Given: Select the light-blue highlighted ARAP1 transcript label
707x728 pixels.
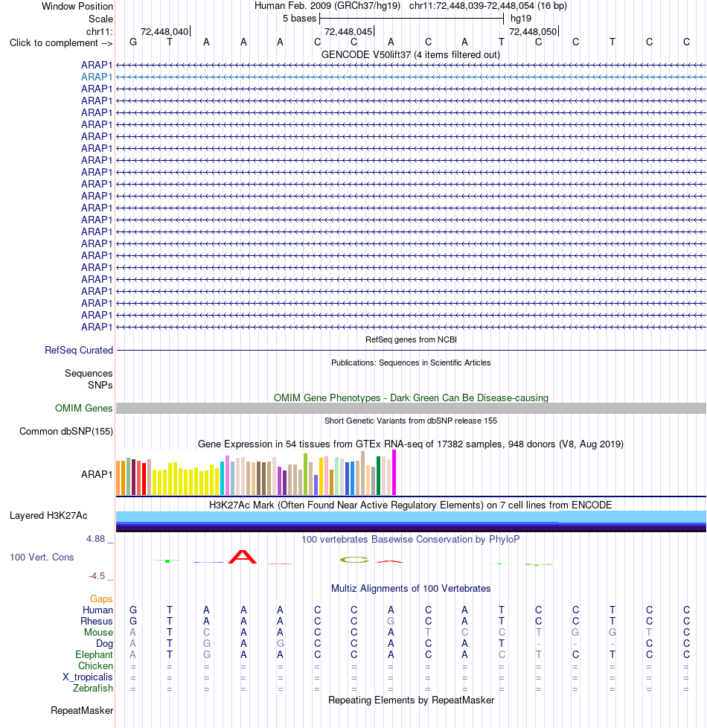Looking at the screenshot, I should click(97, 77).
